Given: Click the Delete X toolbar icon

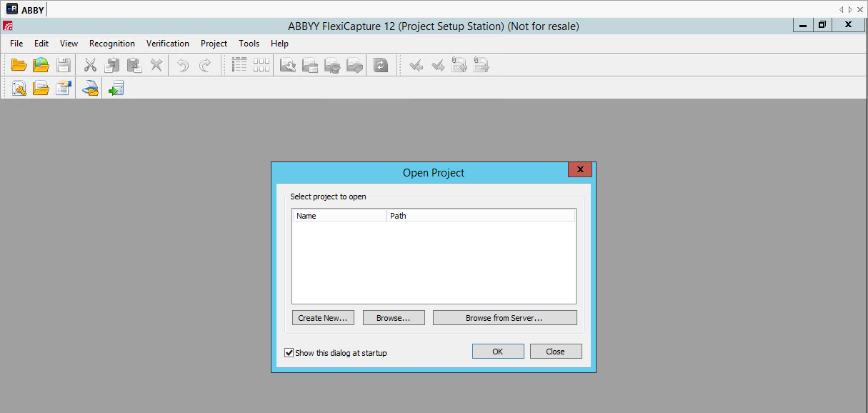Looking at the screenshot, I should pyautogui.click(x=156, y=66).
